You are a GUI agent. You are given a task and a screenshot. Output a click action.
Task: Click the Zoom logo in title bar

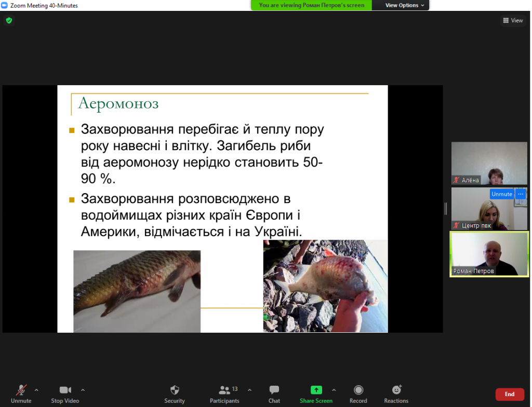[x=5, y=5]
